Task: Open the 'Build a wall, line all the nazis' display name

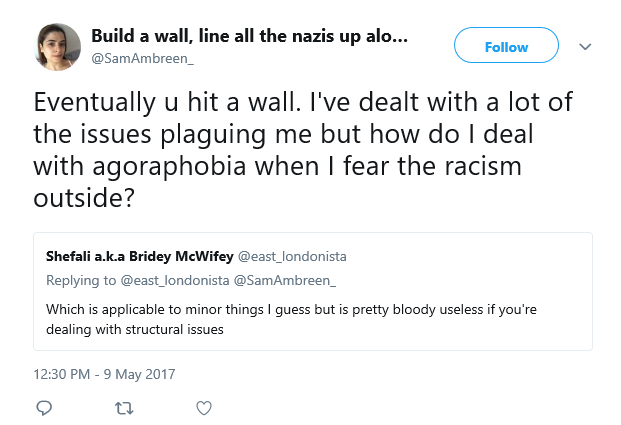Action: [250, 36]
